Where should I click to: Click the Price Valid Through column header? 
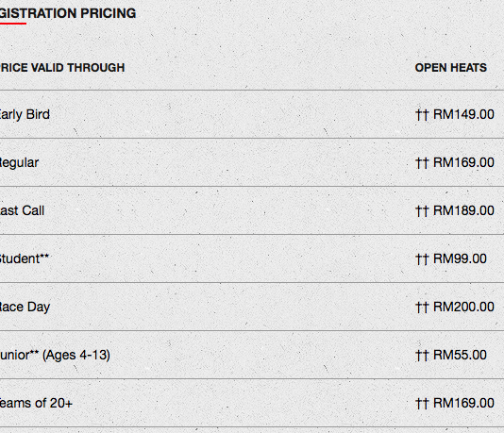click(x=62, y=68)
